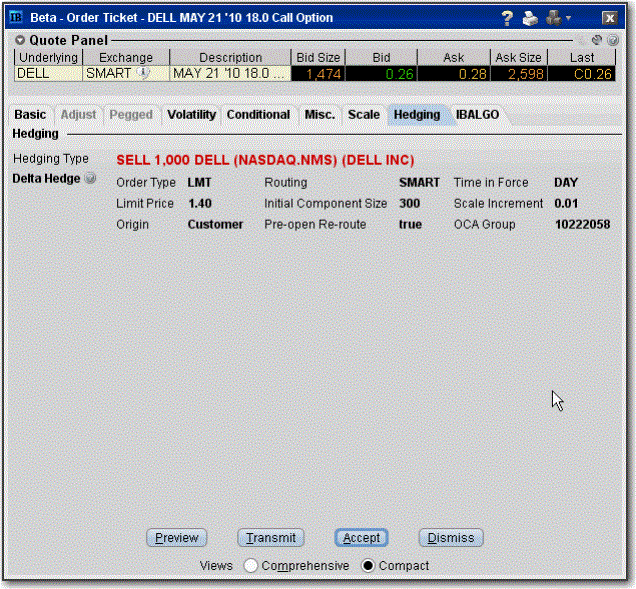Click the Routing value SMART
The image size is (636, 589).
(x=419, y=183)
